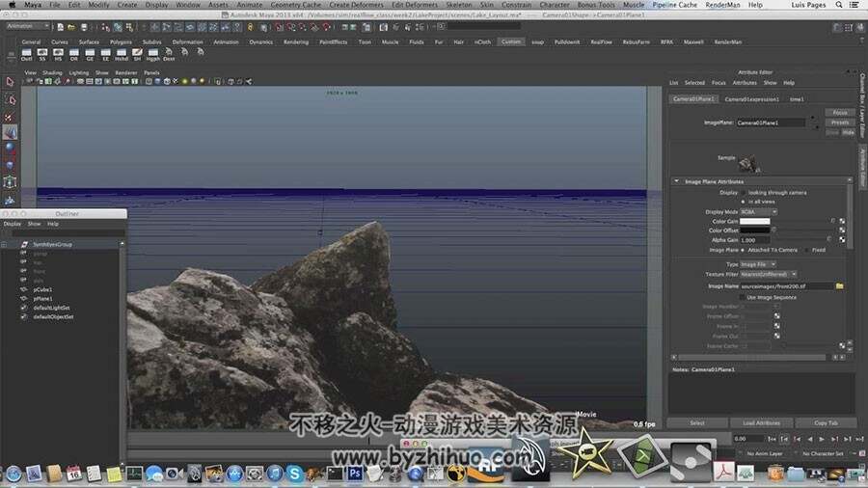This screenshot has width=868, height=488.
Task: Open Terminal from the Dock
Action: pos(335,474)
